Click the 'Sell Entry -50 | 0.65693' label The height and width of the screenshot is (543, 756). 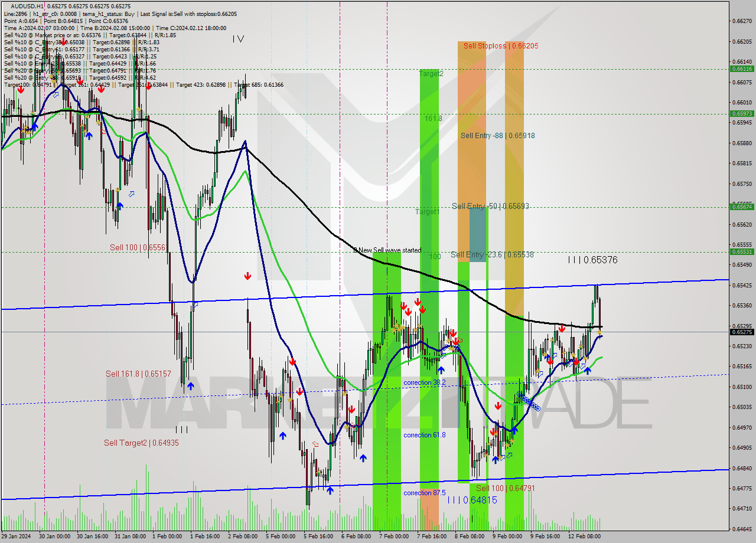click(490, 206)
